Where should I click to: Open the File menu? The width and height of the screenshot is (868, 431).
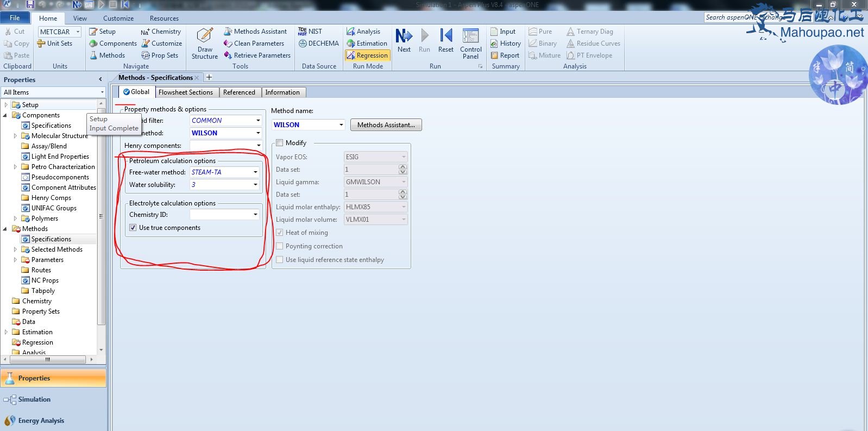pos(15,18)
